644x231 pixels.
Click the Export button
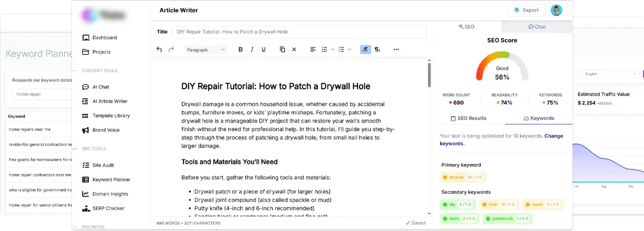(x=526, y=10)
